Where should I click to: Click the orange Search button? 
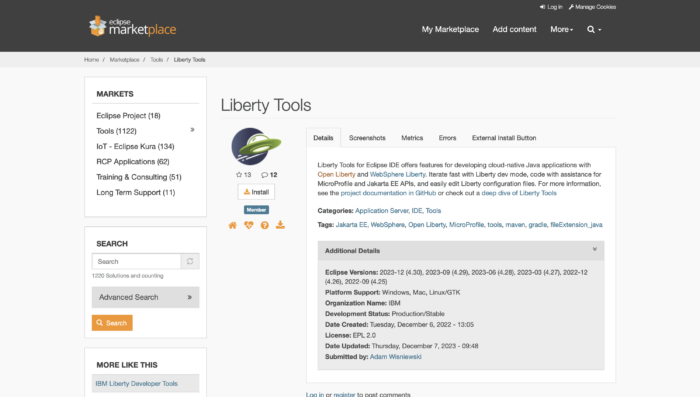[112, 323]
